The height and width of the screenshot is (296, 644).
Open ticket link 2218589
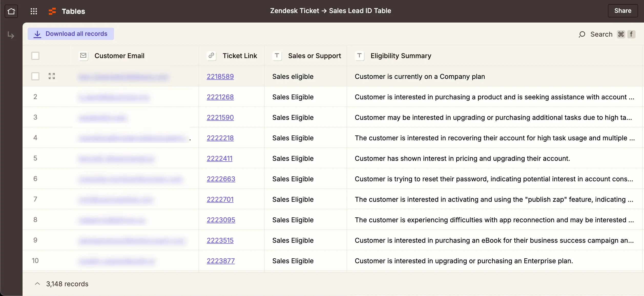point(220,76)
